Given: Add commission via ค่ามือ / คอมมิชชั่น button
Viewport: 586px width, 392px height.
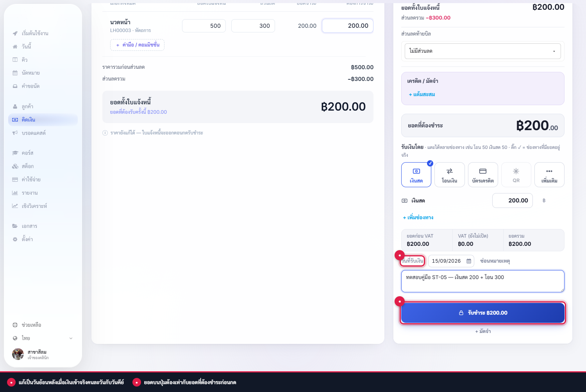Looking at the screenshot, I should 137,45.
